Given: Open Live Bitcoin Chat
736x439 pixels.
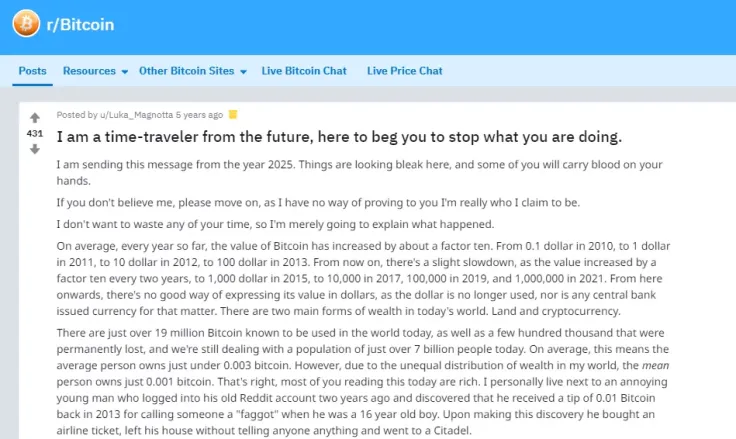Looking at the screenshot, I should tap(304, 71).
